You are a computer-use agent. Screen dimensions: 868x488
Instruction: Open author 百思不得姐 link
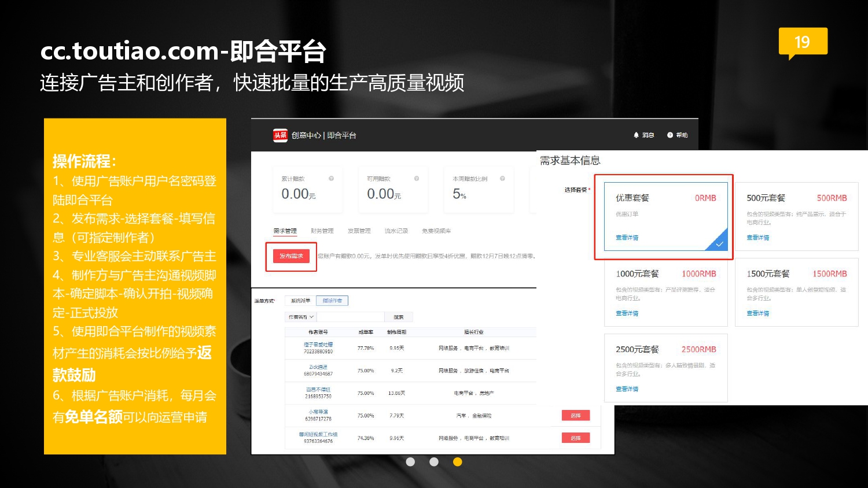click(x=318, y=390)
